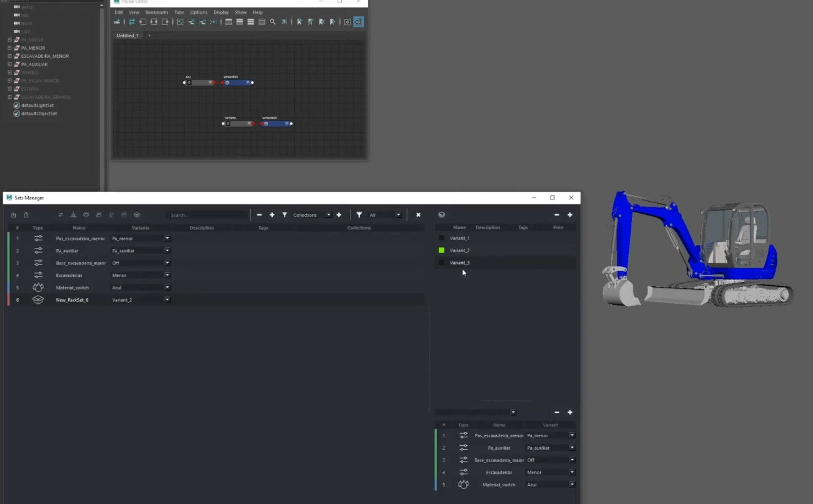813x504 pixels.
Task: Click the search magnifier in Node Editor toolbar
Action: pyautogui.click(x=273, y=22)
